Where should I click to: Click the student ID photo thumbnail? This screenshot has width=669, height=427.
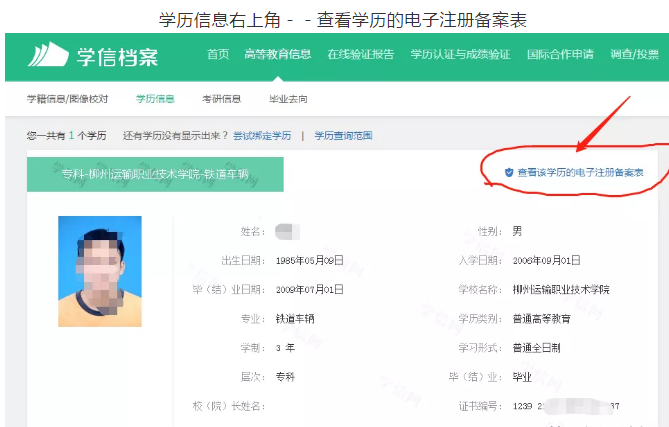coord(99,258)
